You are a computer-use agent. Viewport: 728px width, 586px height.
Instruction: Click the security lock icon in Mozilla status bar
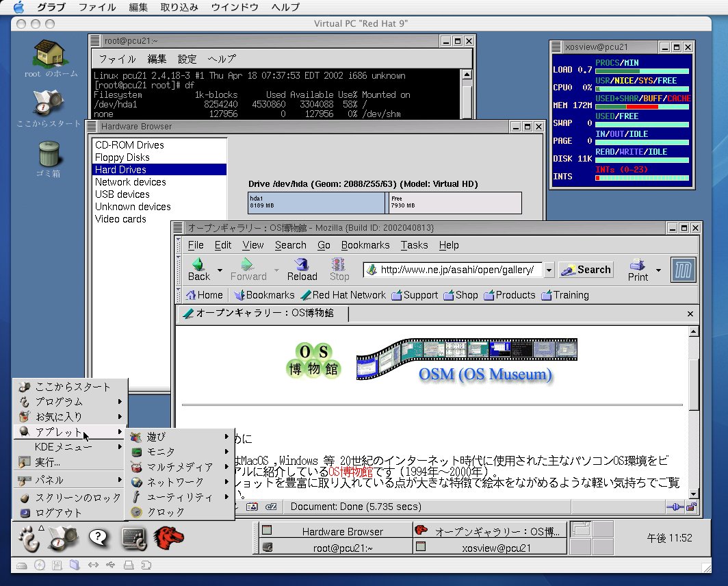pos(692,507)
